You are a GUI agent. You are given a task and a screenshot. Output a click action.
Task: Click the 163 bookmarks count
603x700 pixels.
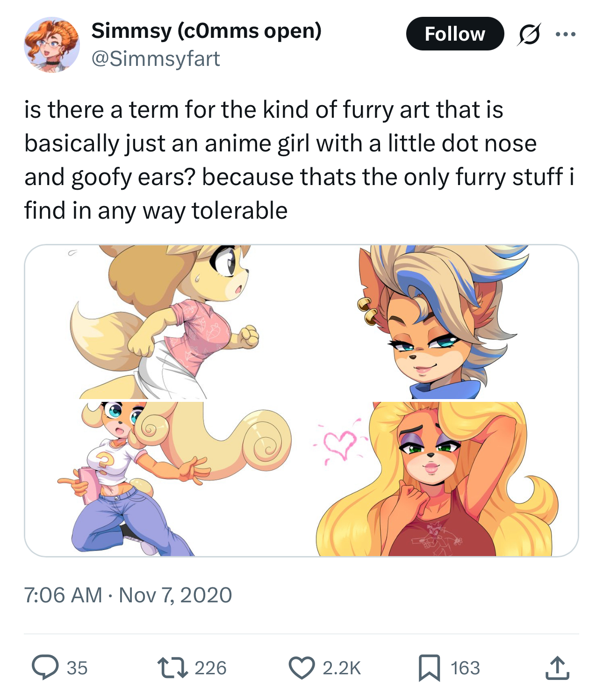(465, 668)
